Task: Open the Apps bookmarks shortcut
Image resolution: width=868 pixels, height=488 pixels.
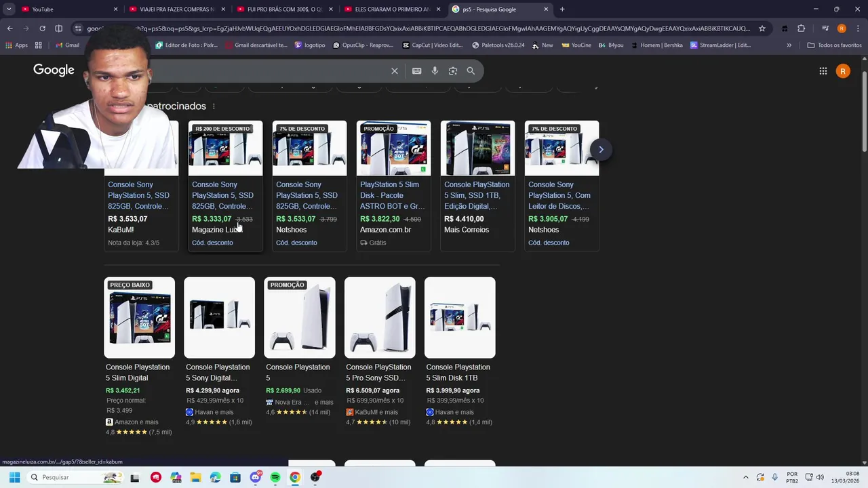Action: 16,45
